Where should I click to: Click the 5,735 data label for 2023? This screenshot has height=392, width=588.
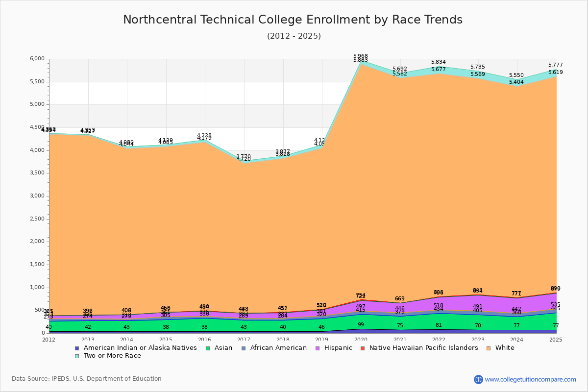pos(478,67)
